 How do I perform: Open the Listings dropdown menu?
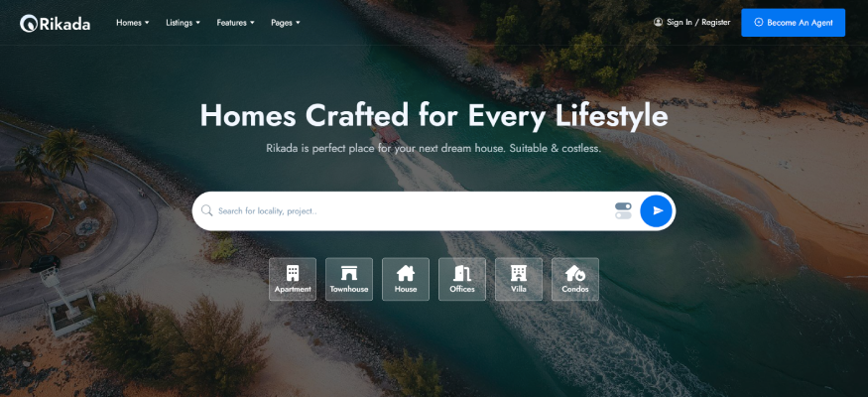pos(183,23)
